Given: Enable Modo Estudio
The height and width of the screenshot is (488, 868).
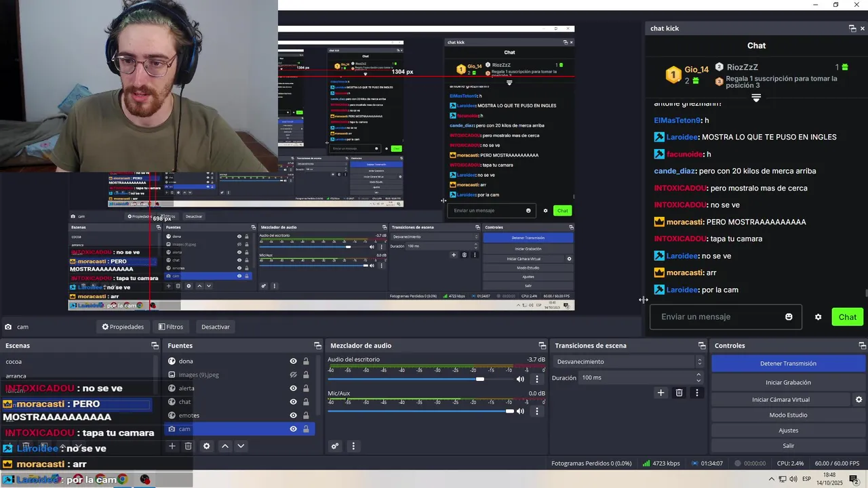Looking at the screenshot, I should (x=788, y=415).
